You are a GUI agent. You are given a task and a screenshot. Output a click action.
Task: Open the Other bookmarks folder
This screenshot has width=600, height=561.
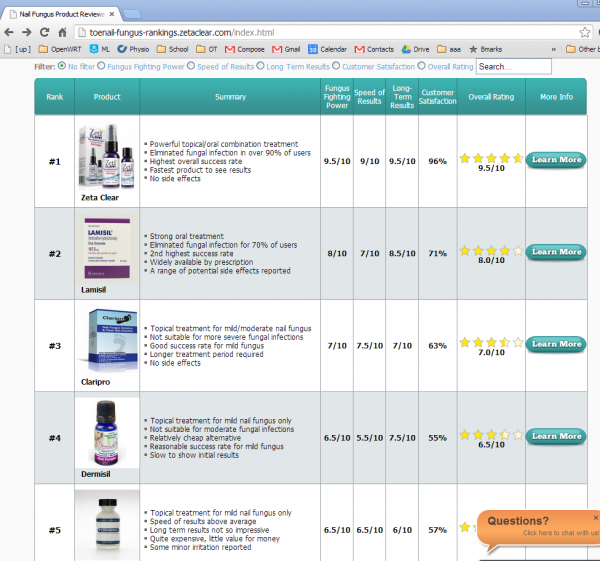[582, 49]
